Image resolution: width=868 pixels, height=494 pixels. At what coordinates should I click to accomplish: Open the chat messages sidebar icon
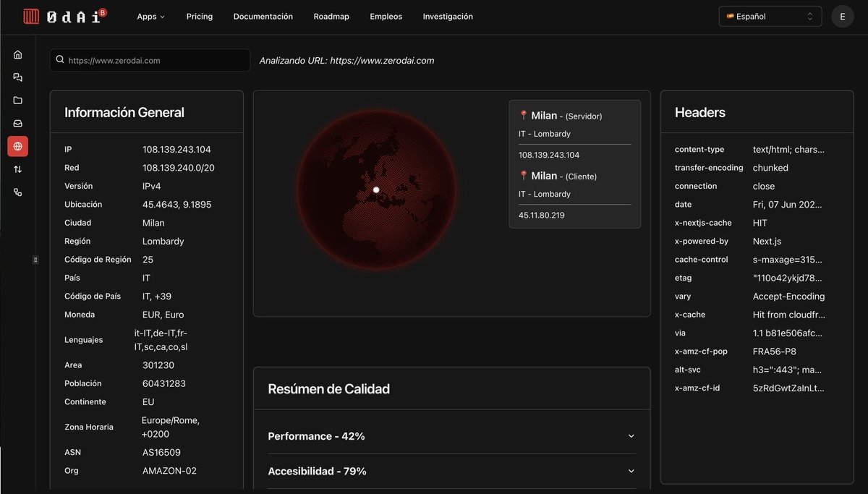pos(18,77)
